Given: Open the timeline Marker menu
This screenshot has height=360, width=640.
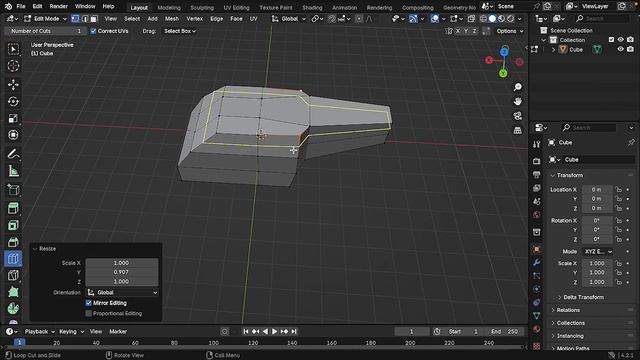Looking at the screenshot, I should point(118,331).
